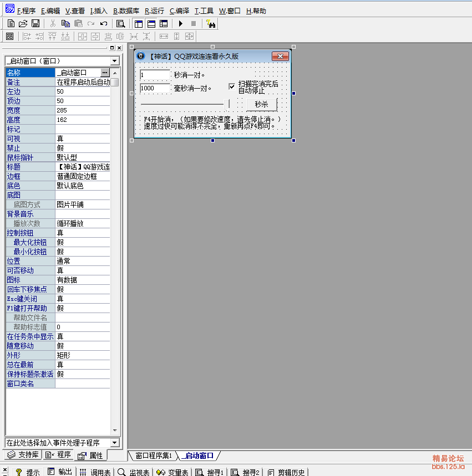Click the Open folder toolbar icon
The height and width of the screenshot is (476, 472).
pos(23,24)
